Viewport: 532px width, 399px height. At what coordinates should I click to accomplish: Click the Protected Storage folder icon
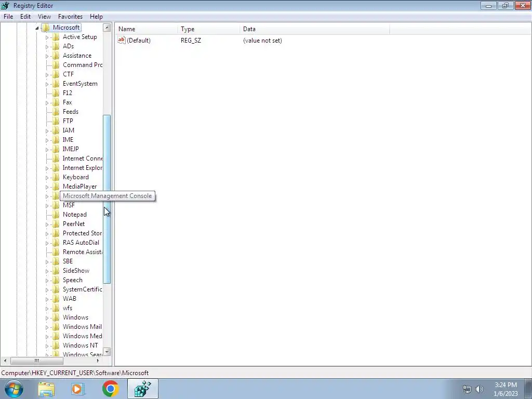[x=56, y=233]
